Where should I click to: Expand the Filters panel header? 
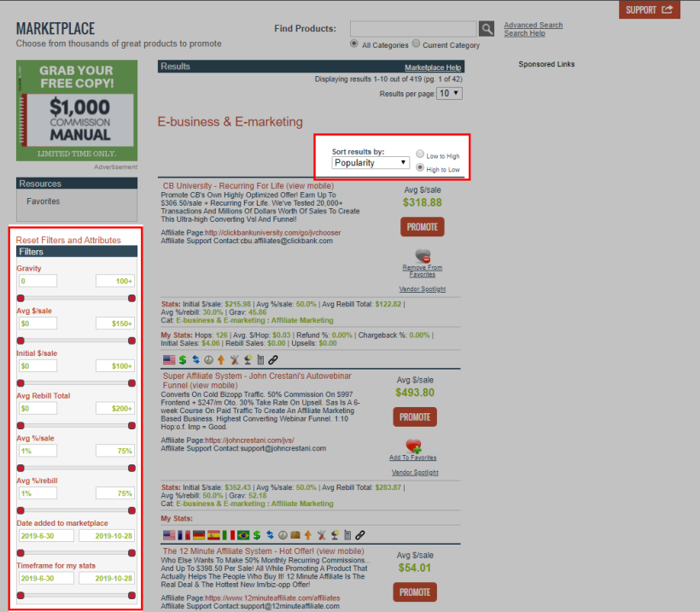(x=75, y=251)
